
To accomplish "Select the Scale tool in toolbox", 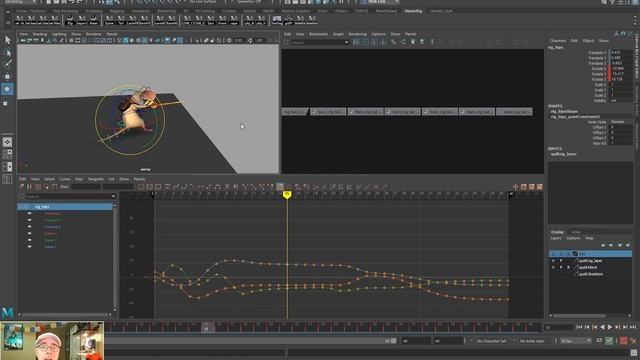I will point(6,102).
